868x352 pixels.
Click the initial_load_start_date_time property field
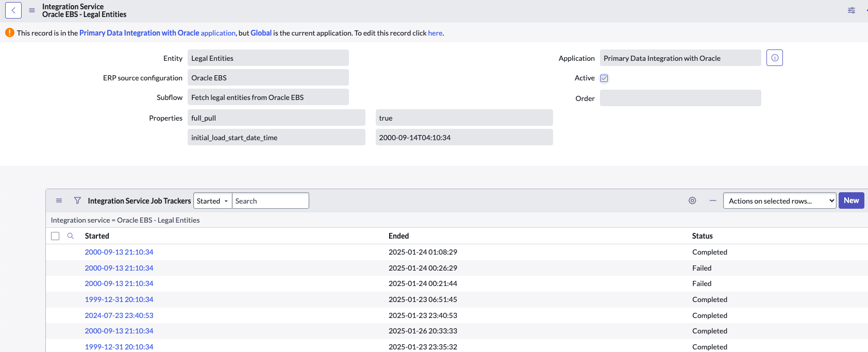(x=276, y=137)
